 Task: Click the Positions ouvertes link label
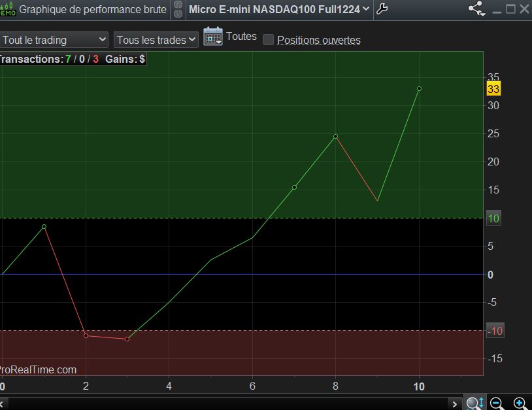click(318, 40)
